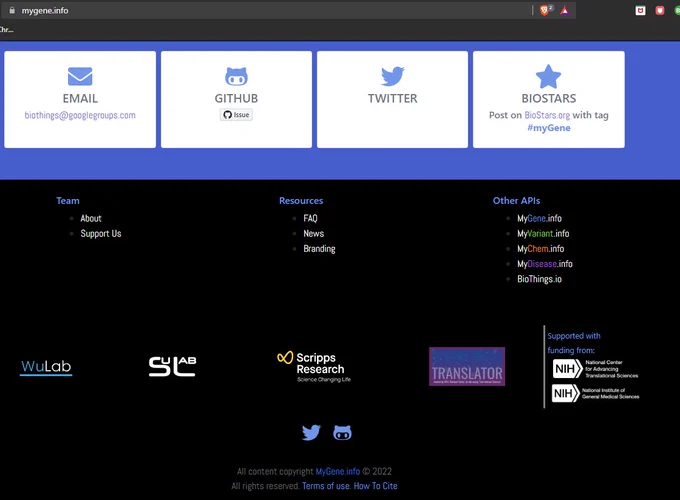Click the Brave shields icon in the address bar
The image size is (680, 500).
[545, 10]
